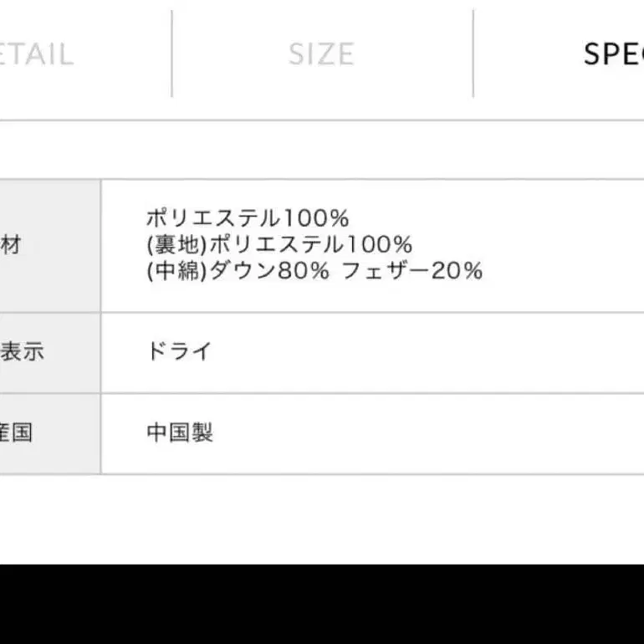Click the ポリエステル100% text after (裏地)

[311, 245]
